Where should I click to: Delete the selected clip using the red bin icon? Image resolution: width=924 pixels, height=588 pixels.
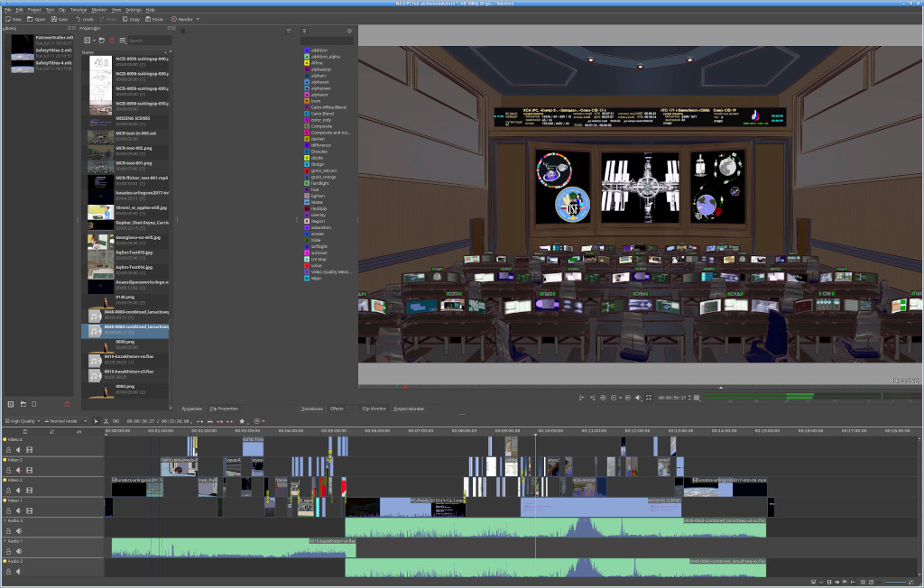tap(111, 41)
